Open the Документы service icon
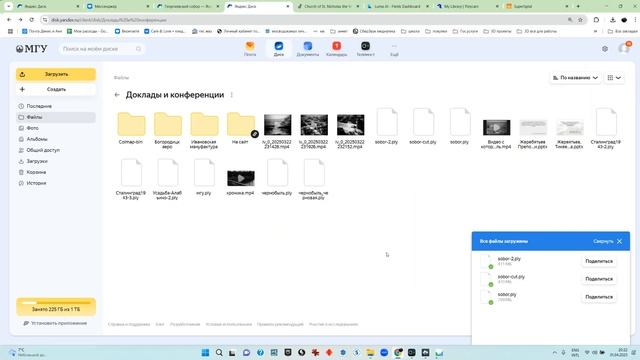The image size is (640, 360). point(308,49)
